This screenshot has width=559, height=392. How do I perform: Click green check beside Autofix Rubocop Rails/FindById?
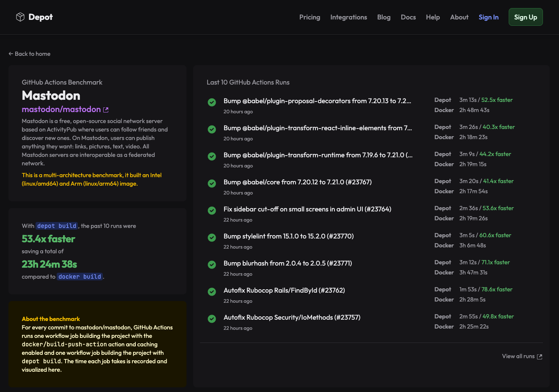(x=212, y=292)
